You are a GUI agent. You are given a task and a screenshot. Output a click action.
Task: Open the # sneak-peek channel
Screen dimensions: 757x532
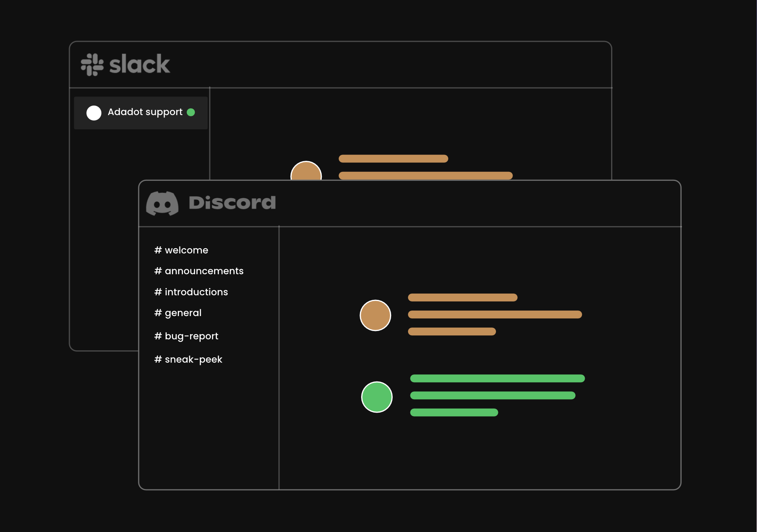188,359
